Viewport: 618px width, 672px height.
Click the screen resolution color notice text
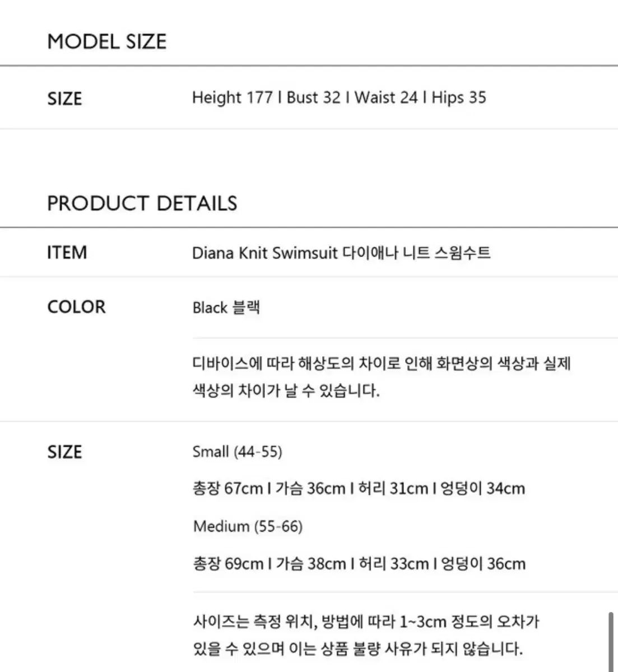click(381, 377)
